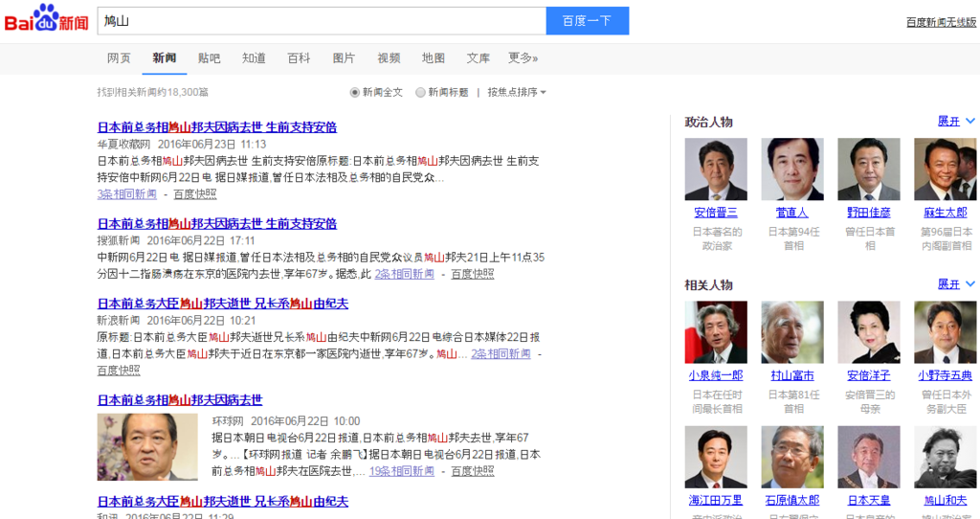Open the 新浪新闻 headline 鸠山邦夫逝世 兄长系鸠山由纪夫

point(222,304)
